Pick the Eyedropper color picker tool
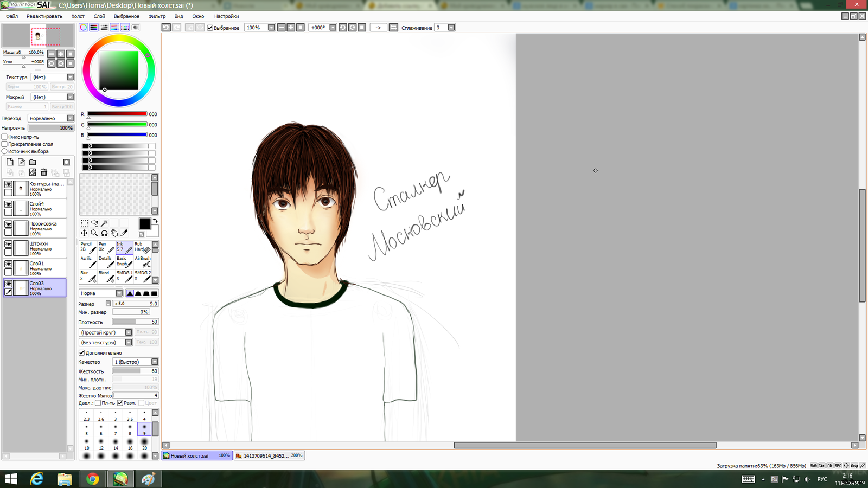The image size is (868, 488). coord(124,233)
